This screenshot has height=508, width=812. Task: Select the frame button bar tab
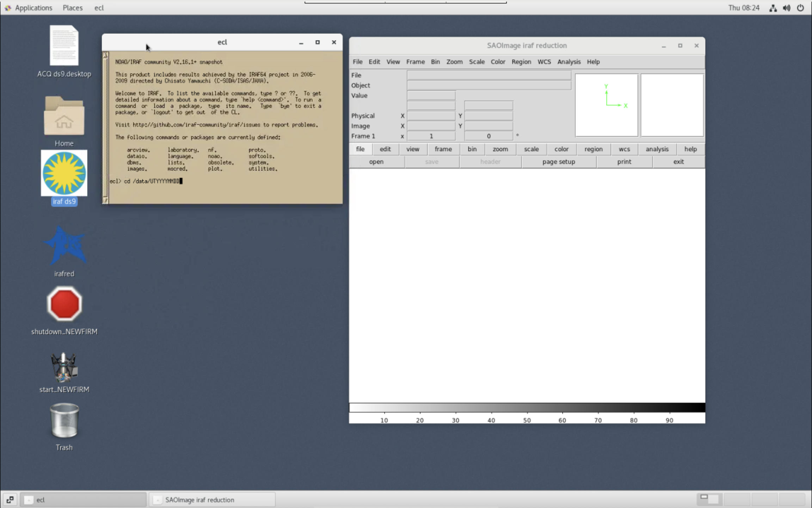coord(443,149)
